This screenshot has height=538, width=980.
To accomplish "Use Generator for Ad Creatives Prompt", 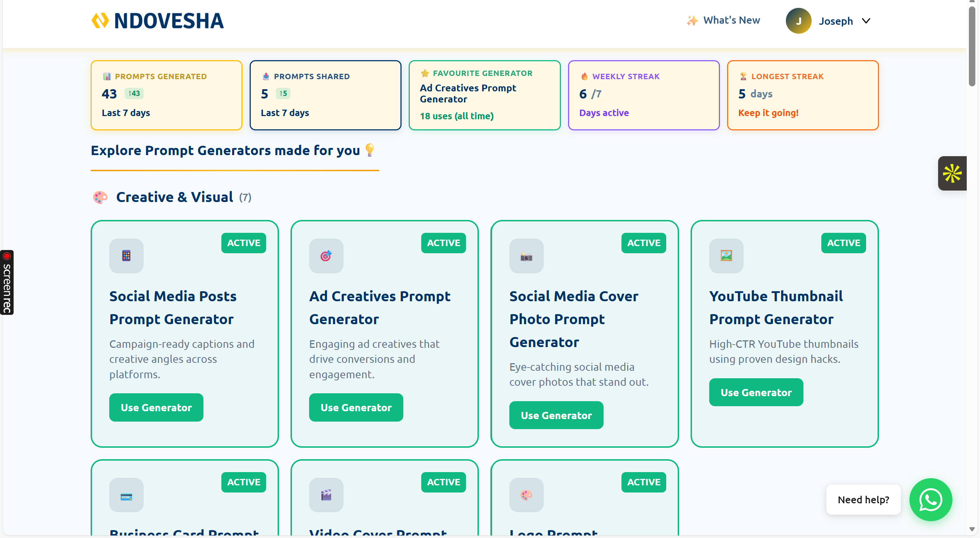I will pos(356,407).
